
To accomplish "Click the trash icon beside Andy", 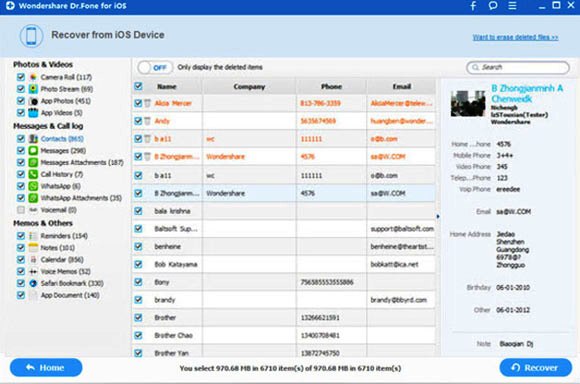I will (147, 121).
